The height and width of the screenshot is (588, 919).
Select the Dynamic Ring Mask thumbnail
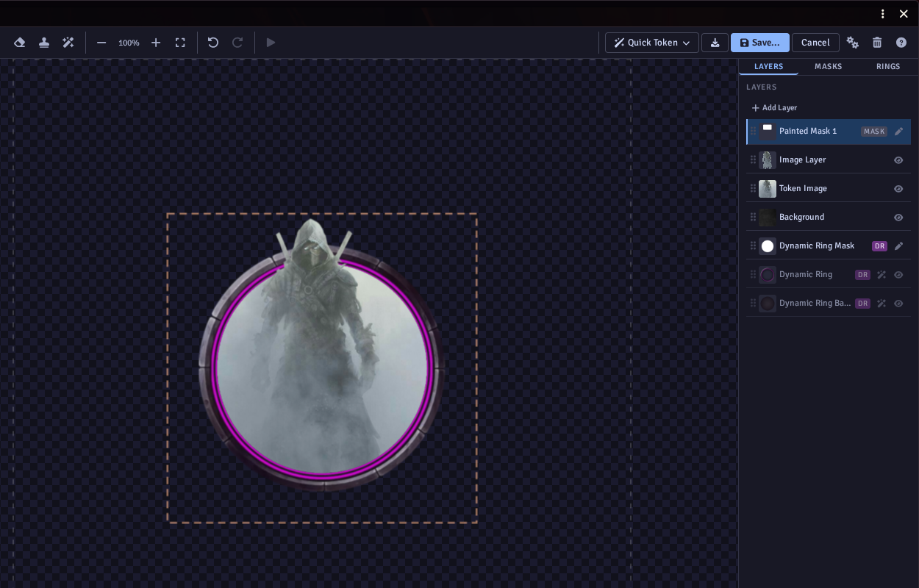point(768,246)
